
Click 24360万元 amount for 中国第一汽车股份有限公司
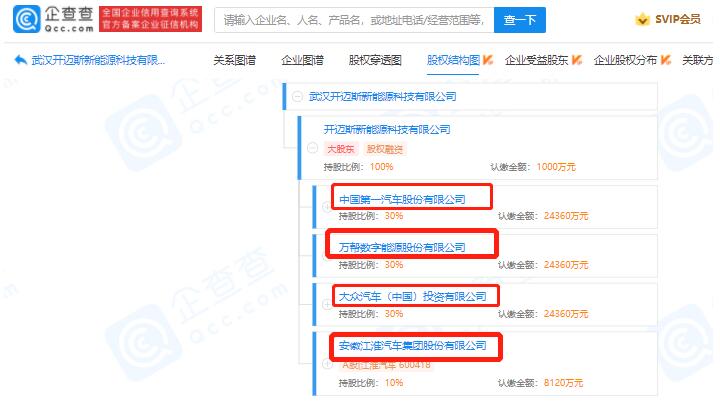[x=566, y=216]
